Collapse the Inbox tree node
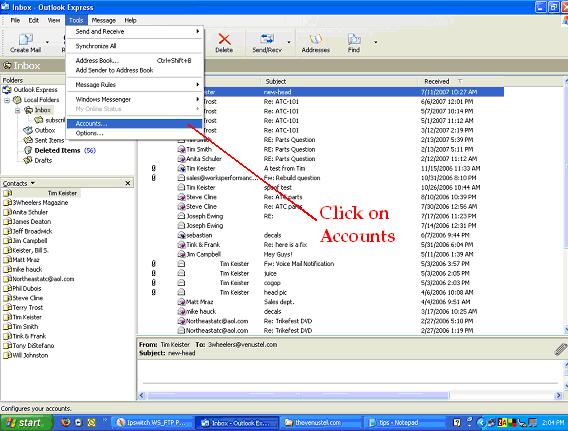Screen dimensions: 568x431 click(17, 110)
